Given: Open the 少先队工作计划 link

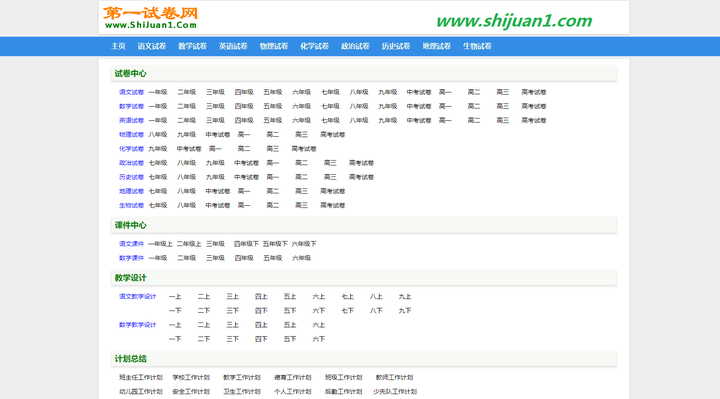Looking at the screenshot, I should [395, 392].
